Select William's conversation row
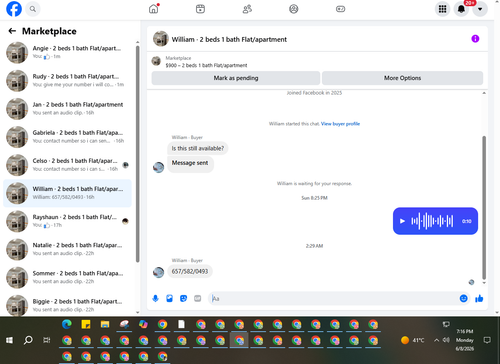 click(x=68, y=193)
